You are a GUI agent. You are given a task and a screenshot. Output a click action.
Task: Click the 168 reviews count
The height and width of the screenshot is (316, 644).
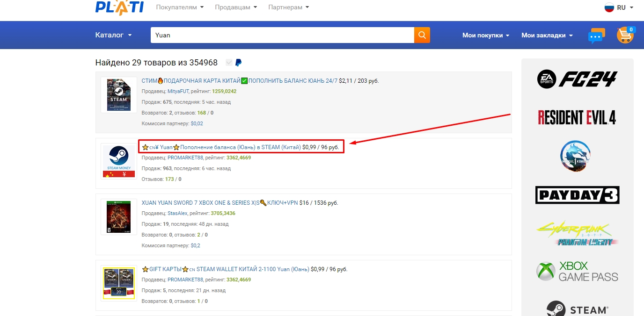(x=202, y=113)
